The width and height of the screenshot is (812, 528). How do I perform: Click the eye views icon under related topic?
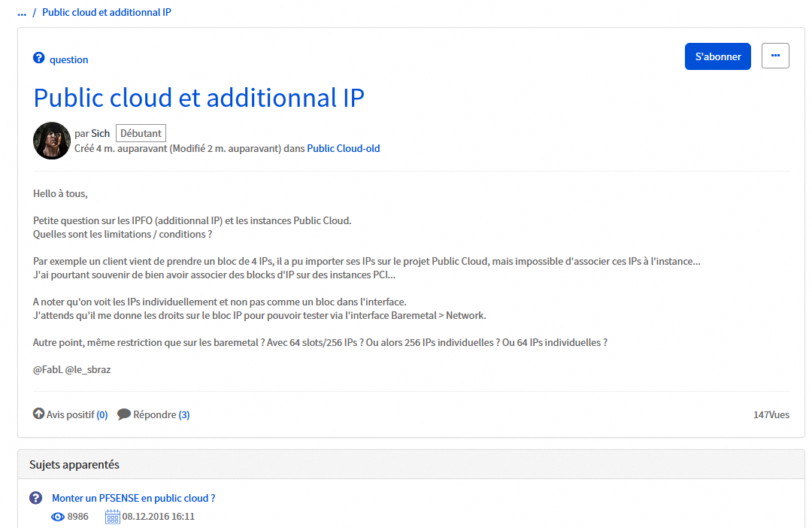point(58,517)
